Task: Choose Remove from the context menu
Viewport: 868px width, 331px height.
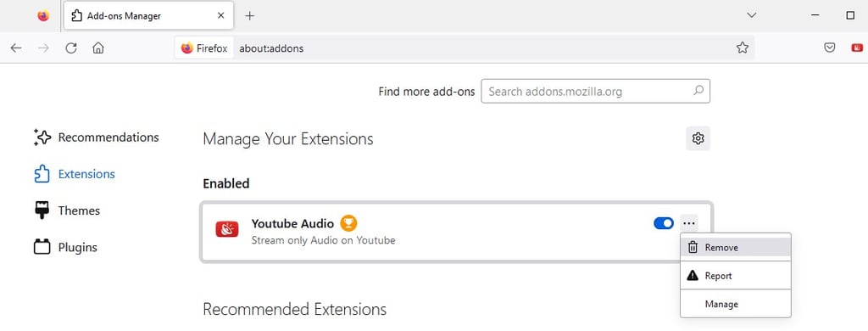Action: [x=735, y=247]
